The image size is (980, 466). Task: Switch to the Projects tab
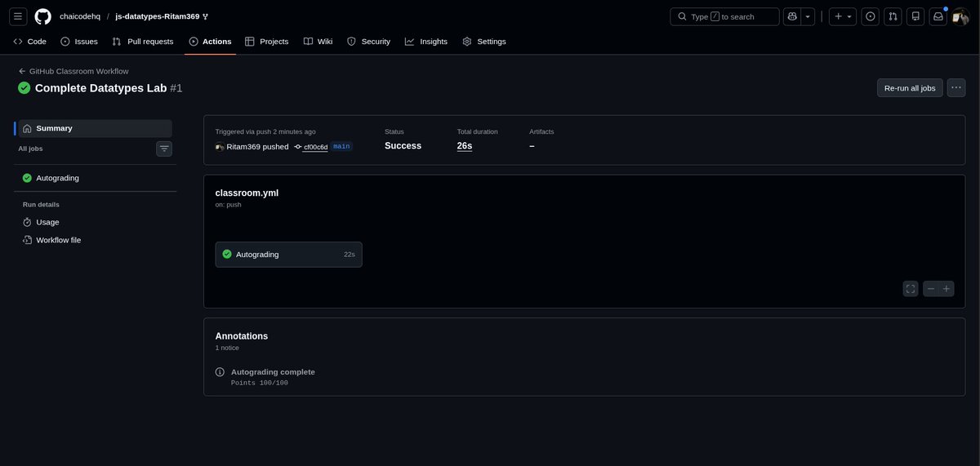click(x=267, y=42)
